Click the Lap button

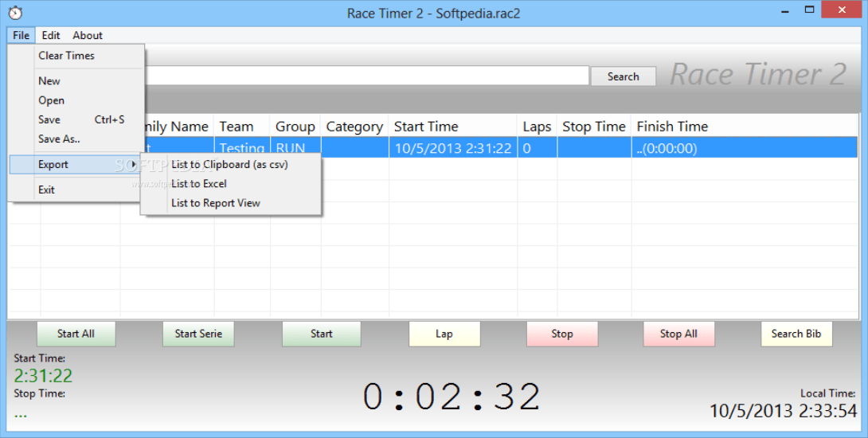444,334
